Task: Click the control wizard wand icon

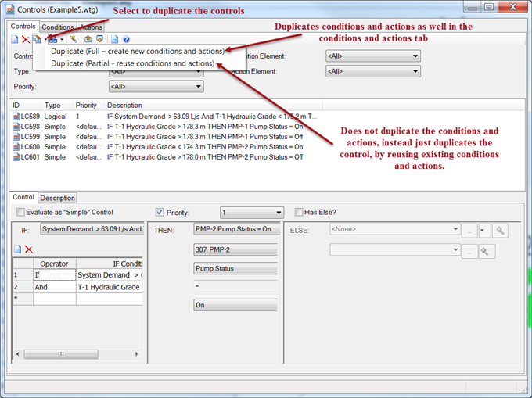Action: tap(74, 39)
